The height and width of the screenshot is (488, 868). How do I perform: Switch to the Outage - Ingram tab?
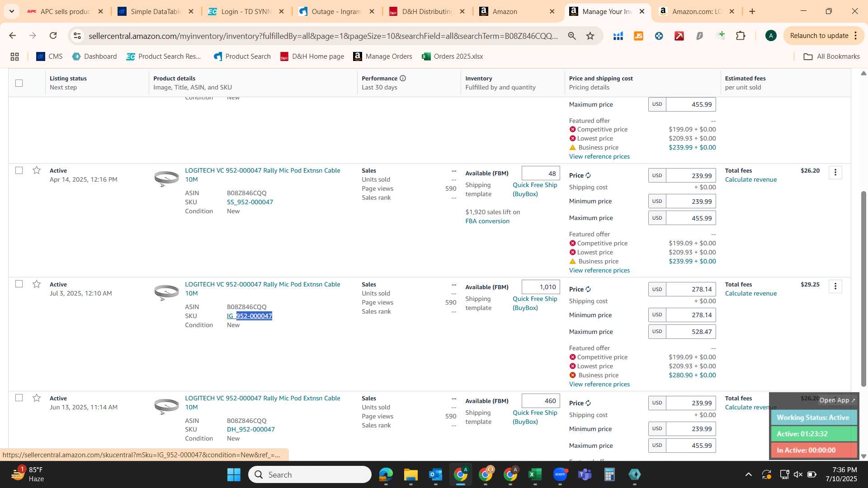click(x=337, y=11)
